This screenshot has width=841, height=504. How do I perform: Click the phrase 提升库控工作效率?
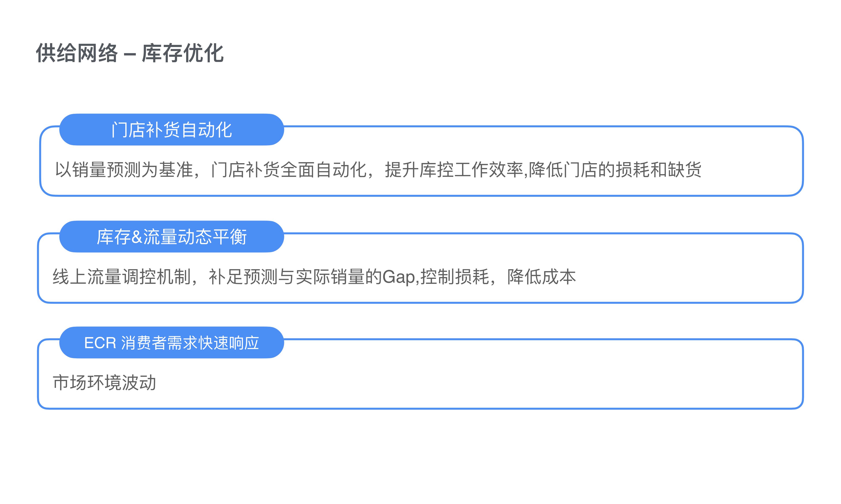(454, 169)
